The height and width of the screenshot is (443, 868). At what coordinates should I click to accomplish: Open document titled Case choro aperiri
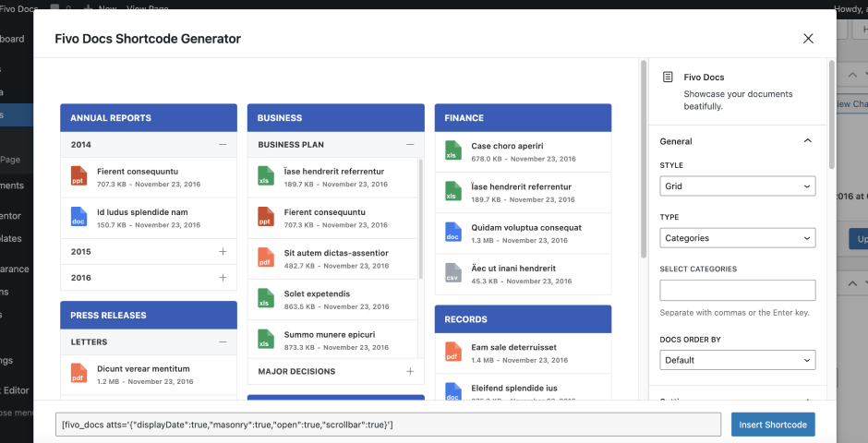click(x=507, y=146)
